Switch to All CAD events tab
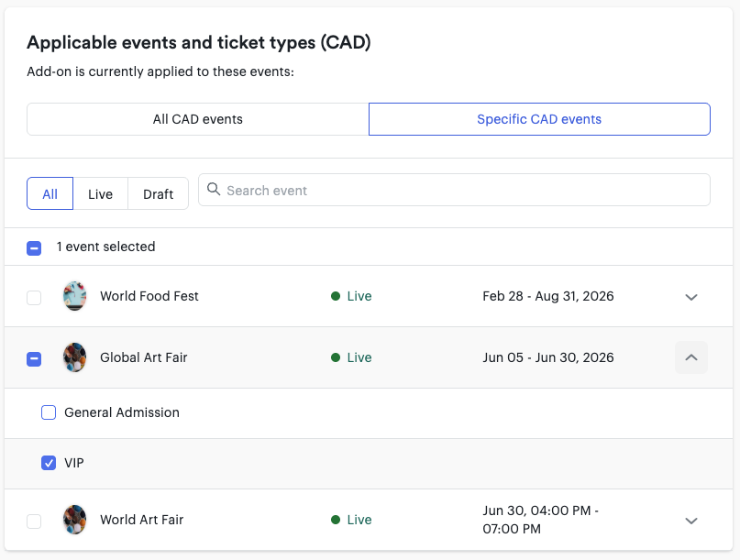This screenshot has width=740, height=560. coord(198,119)
